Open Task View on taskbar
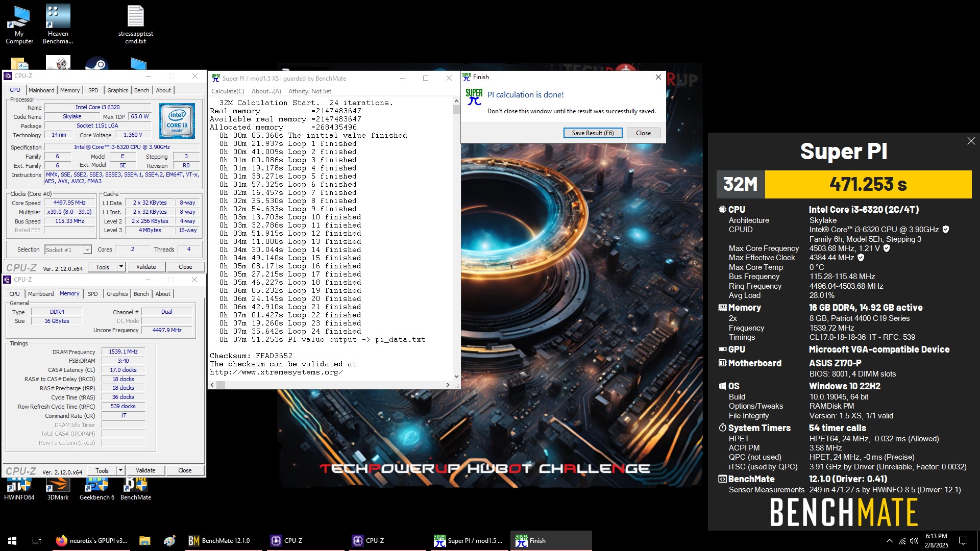 pos(37,541)
